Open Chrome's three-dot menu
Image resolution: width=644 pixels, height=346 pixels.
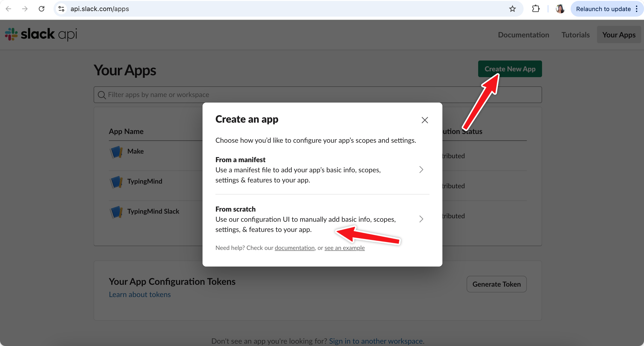click(x=636, y=9)
